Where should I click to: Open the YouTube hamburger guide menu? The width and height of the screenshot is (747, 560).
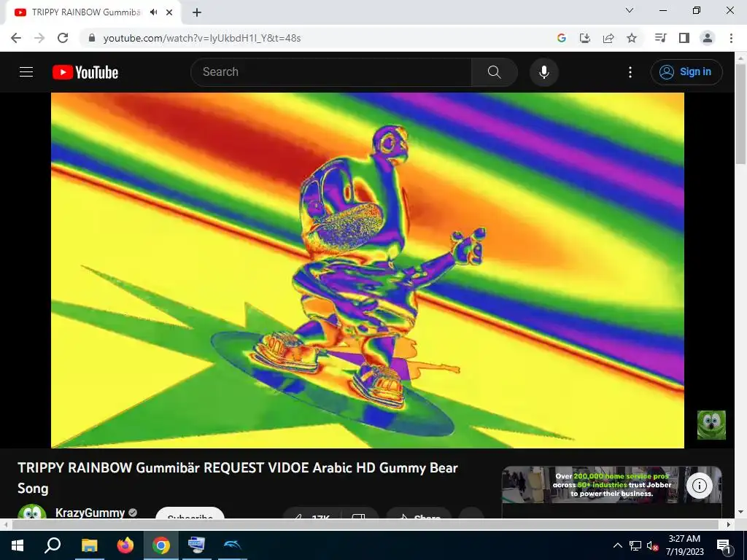tap(26, 72)
